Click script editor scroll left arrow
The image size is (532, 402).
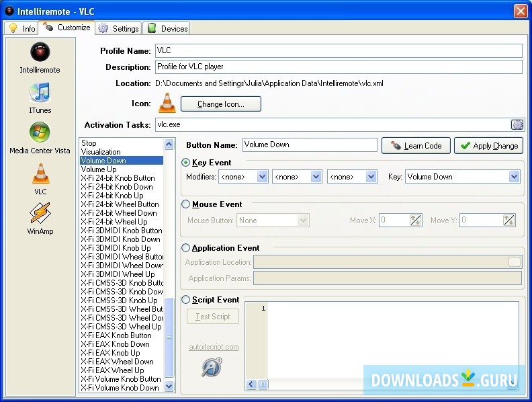251,384
